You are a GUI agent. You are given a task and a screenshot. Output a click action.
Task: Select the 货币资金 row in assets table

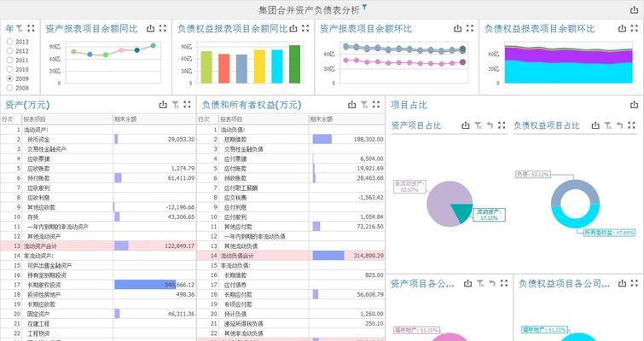(98, 140)
